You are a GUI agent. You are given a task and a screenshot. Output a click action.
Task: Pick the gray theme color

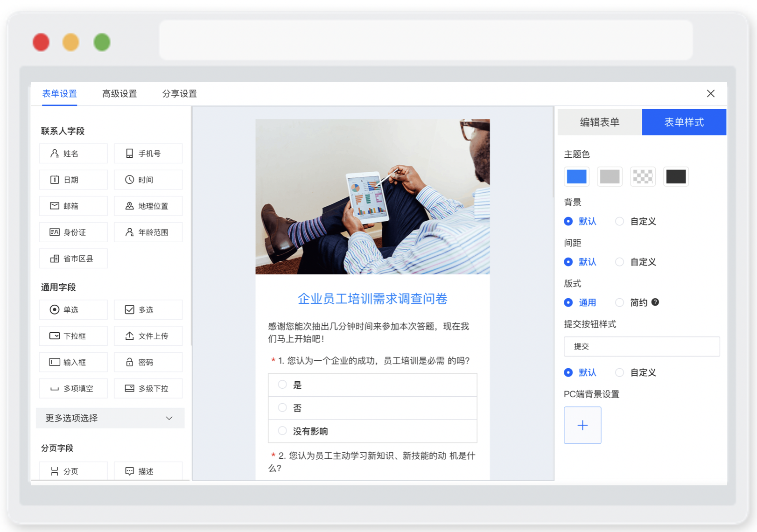point(610,176)
